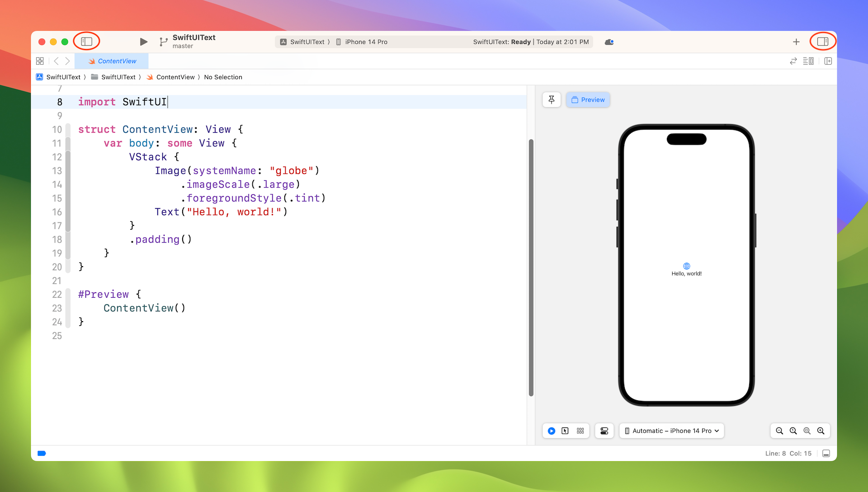Image resolution: width=868 pixels, height=492 pixels.
Task: Click the "Hello, world!" string
Action: pos(234,212)
